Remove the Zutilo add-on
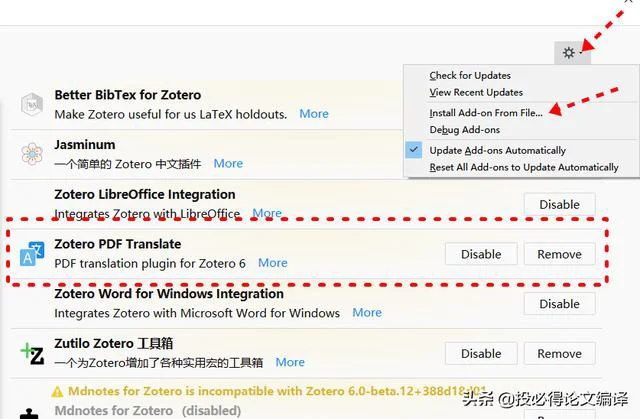Image resolution: width=640 pixels, height=419 pixels. pos(560,353)
